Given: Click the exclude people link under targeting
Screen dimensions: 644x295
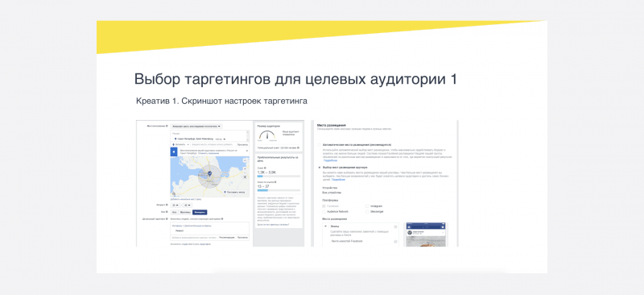Looking at the screenshot, I should pos(191,244).
